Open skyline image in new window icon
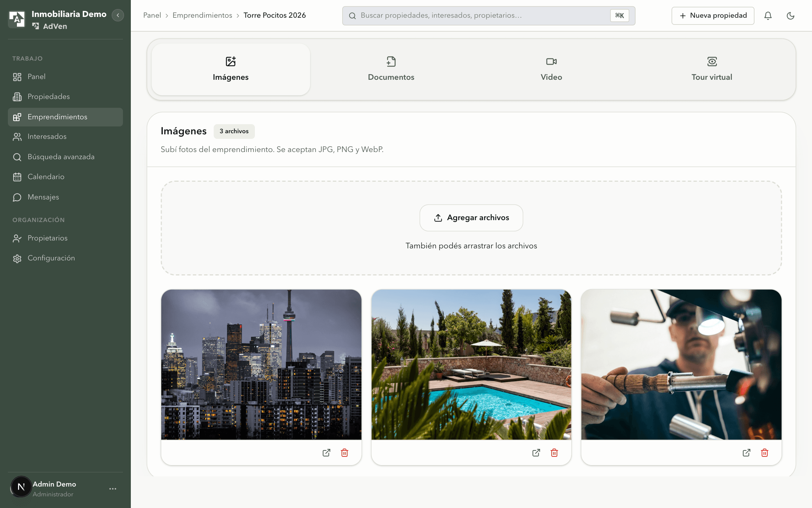 tap(326, 453)
